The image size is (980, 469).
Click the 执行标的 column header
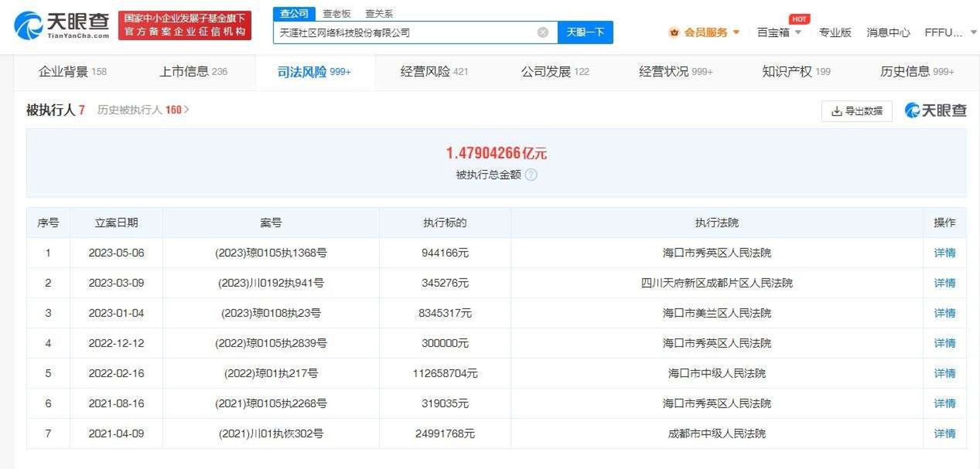[445, 223]
